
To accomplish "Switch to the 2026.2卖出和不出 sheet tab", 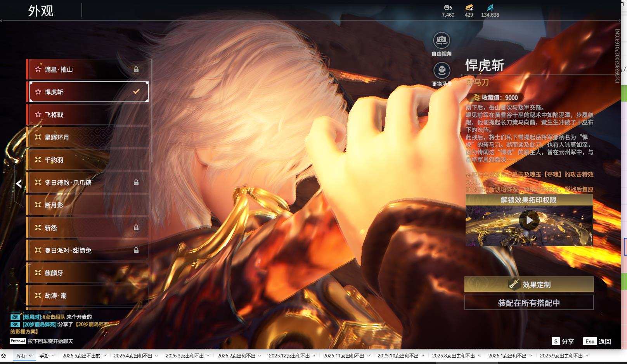I will tap(239, 355).
